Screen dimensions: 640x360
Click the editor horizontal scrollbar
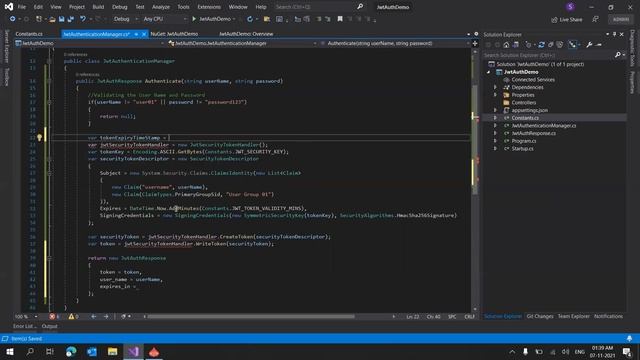(251, 316)
